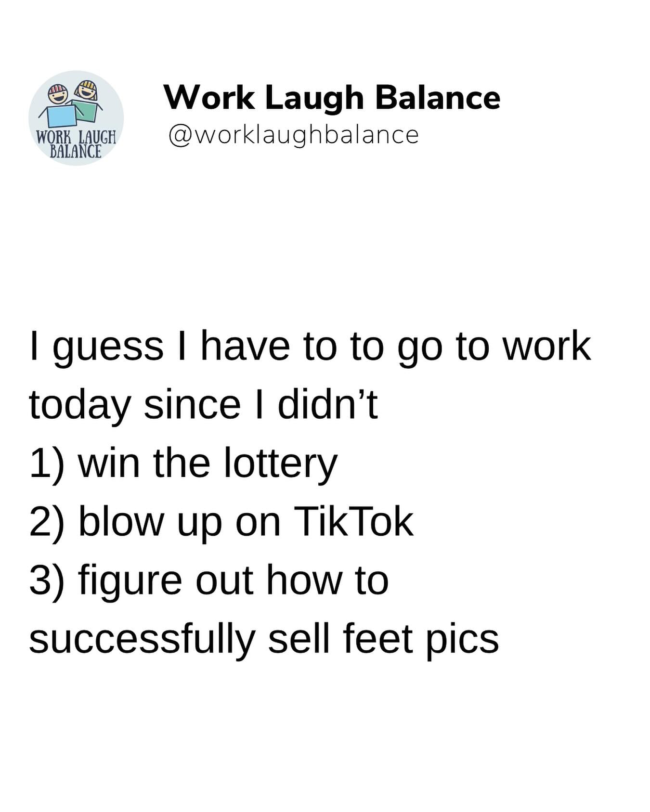Click the word "TikTok" in the post
This screenshot has height=812, width=650.
coord(353,522)
